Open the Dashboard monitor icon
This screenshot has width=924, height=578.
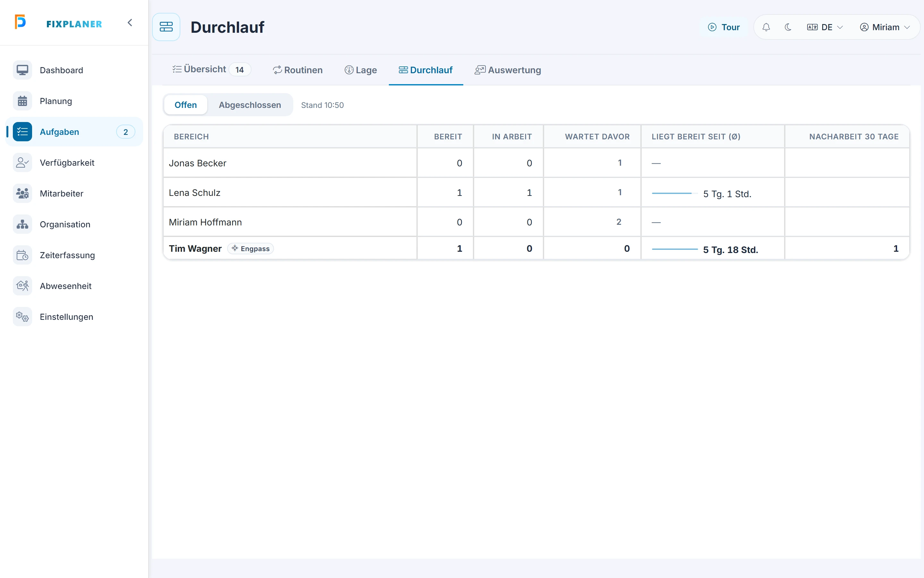[22, 70]
